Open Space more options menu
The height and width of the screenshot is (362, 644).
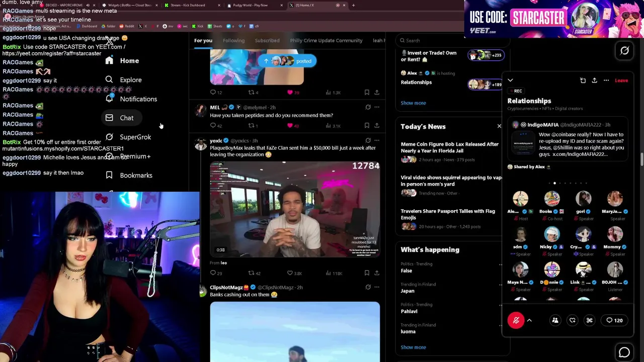606,80
